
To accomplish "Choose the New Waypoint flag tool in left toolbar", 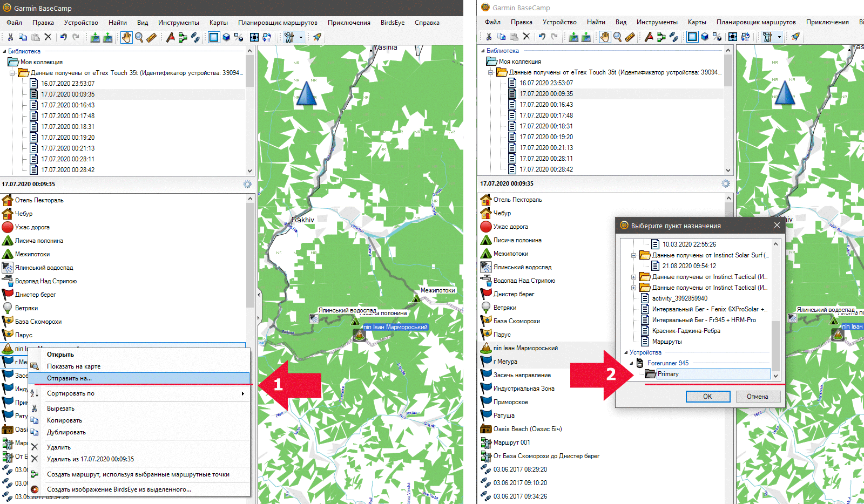I will click(x=171, y=37).
